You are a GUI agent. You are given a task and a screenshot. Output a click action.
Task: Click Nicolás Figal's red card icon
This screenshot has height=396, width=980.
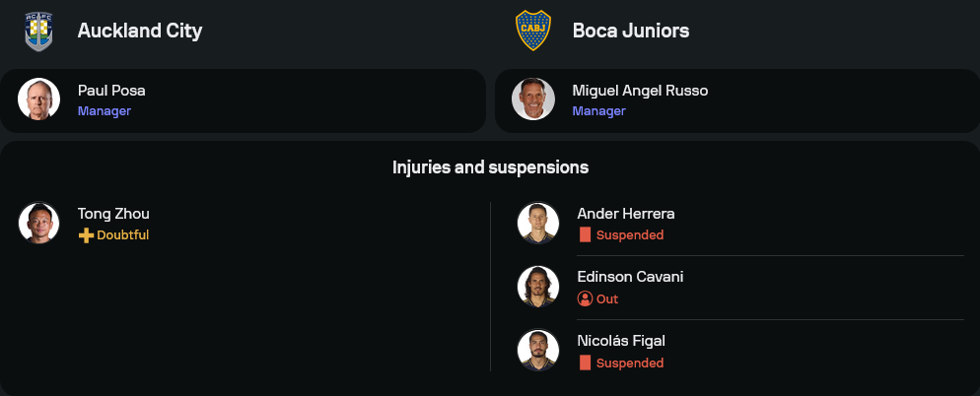tap(585, 363)
